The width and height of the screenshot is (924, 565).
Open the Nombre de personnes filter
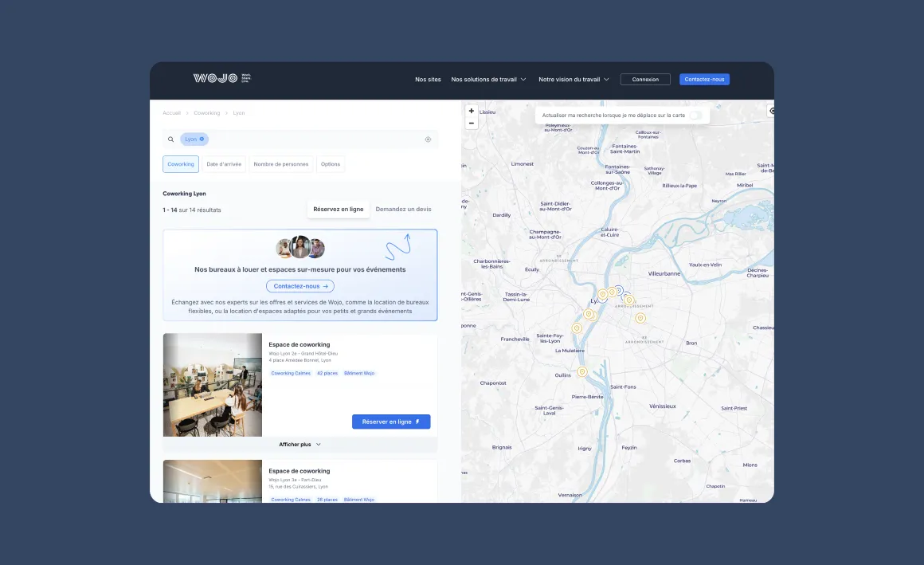tap(281, 164)
